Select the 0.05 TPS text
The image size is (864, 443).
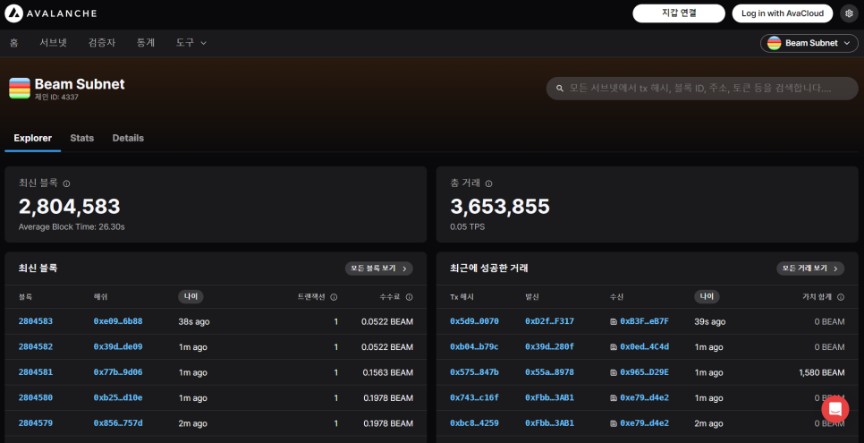(467, 227)
